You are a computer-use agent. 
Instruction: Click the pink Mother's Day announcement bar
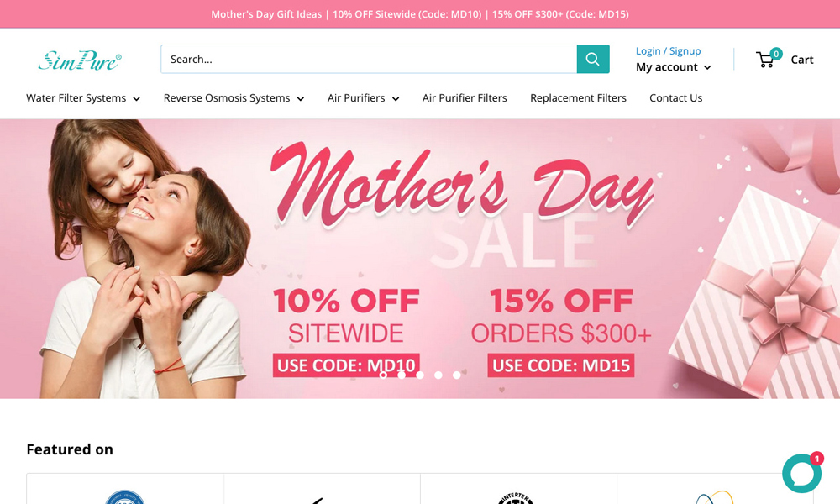420,14
